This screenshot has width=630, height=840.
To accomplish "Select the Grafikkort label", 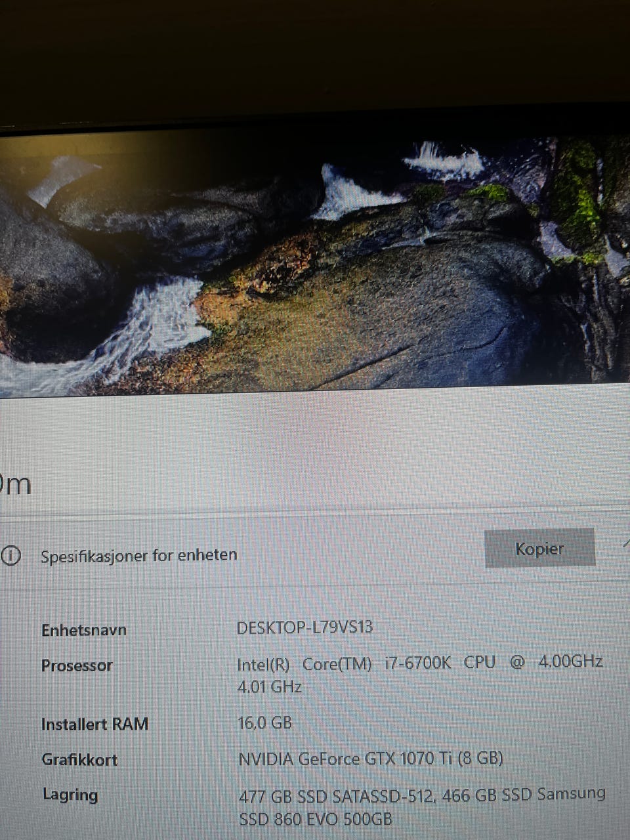I will (79, 760).
